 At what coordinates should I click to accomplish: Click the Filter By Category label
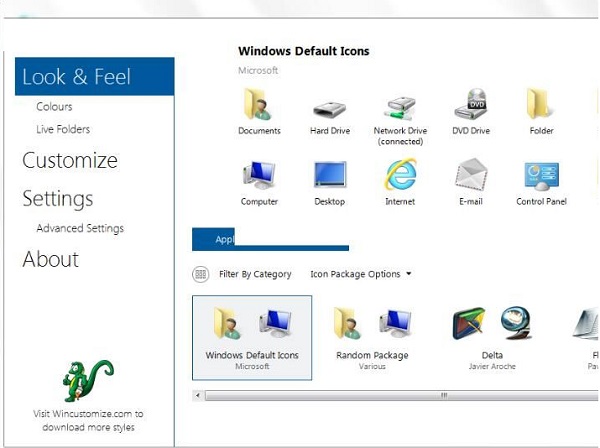click(x=255, y=274)
